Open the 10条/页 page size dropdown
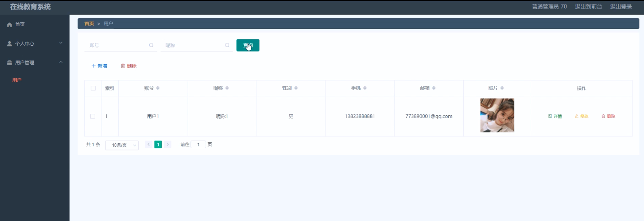This screenshot has width=644, height=221. click(122, 145)
